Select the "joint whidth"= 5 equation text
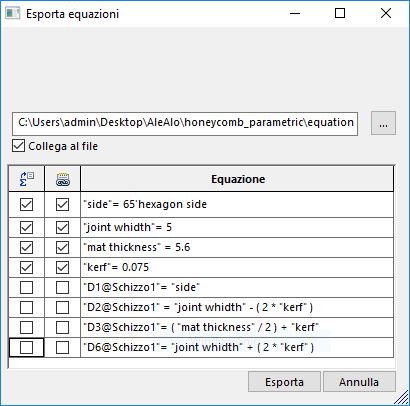410x406 pixels. [x=128, y=228]
